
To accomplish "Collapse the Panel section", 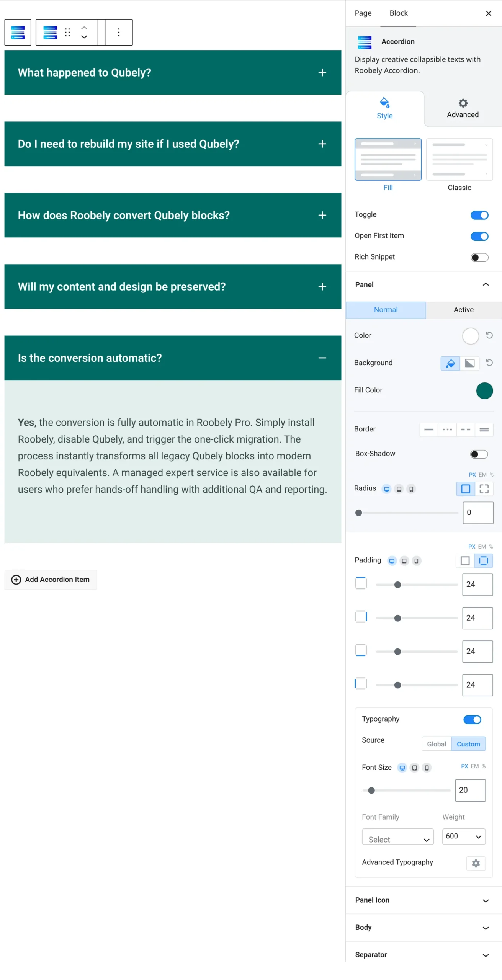I will [424, 284].
